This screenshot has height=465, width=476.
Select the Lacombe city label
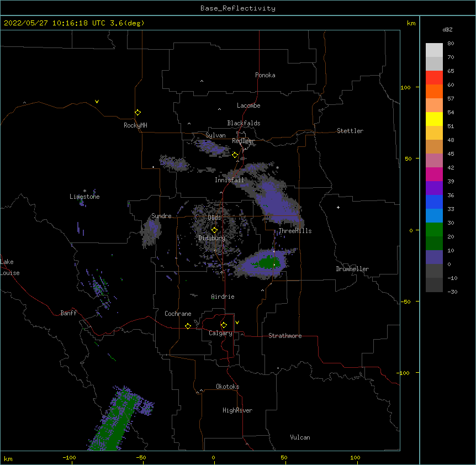pos(248,105)
